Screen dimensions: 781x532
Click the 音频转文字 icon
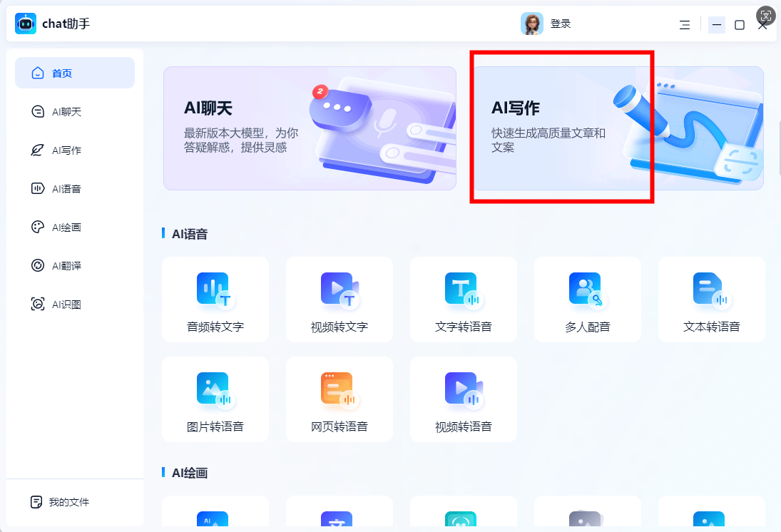pyautogui.click(x=215, y=290)
